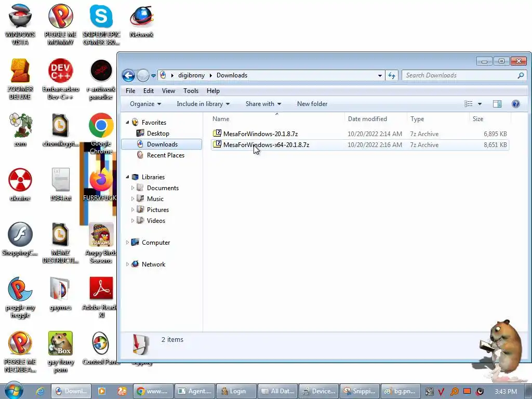The height and width of the screenshot is (399, 532).
Task: Open the View menu
Action: click(168, 91)
